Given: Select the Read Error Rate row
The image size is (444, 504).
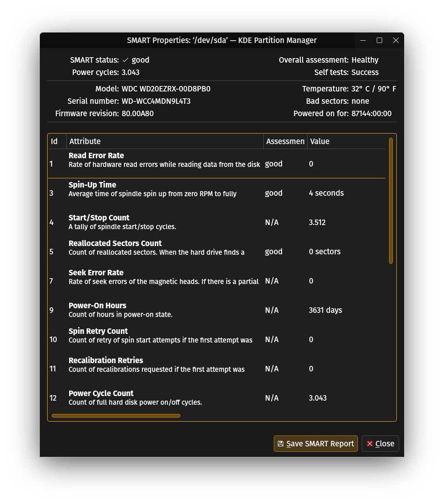Looking at the screenshot, I should coord(217,164).
